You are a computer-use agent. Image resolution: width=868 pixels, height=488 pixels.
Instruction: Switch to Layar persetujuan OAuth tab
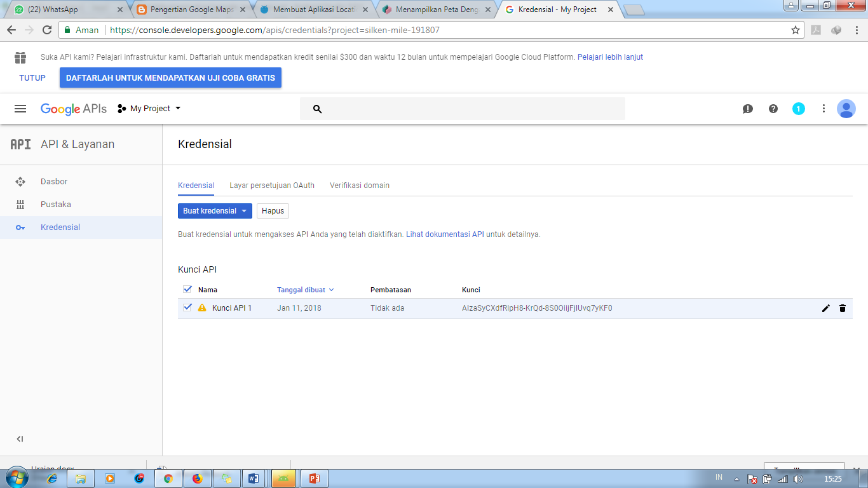click(x=272, y=186)
